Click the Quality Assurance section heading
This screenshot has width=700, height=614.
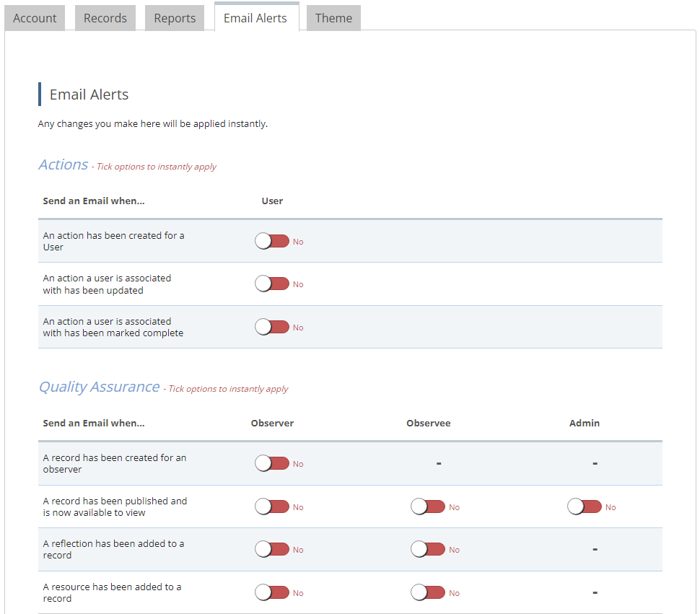(99, 387)
